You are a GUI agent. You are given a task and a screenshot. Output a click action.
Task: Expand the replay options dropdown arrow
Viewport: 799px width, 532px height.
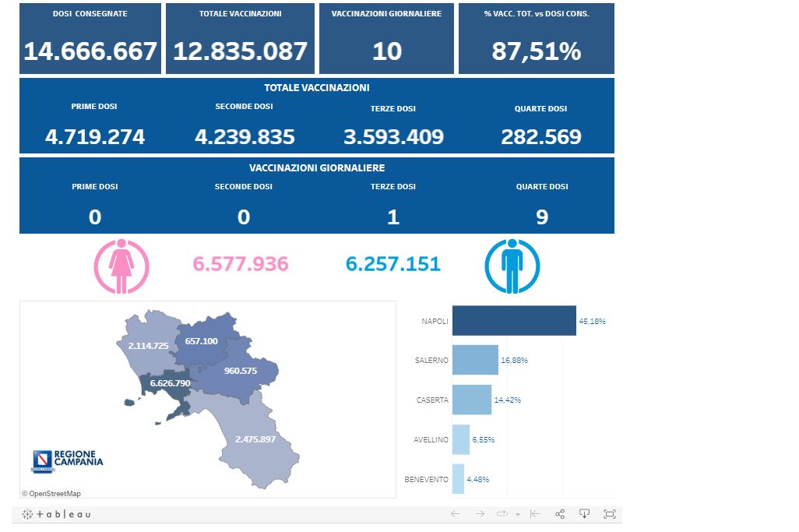[x=518, y=515]
